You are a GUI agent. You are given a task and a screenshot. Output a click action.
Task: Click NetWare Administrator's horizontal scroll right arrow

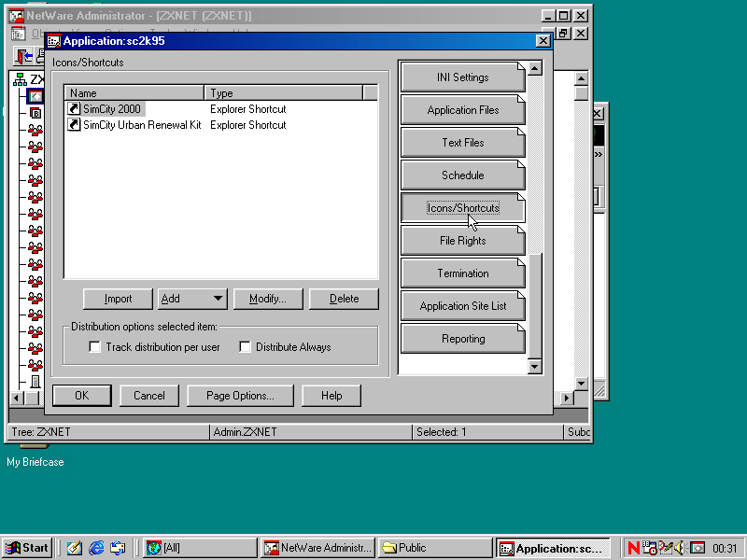567,398
